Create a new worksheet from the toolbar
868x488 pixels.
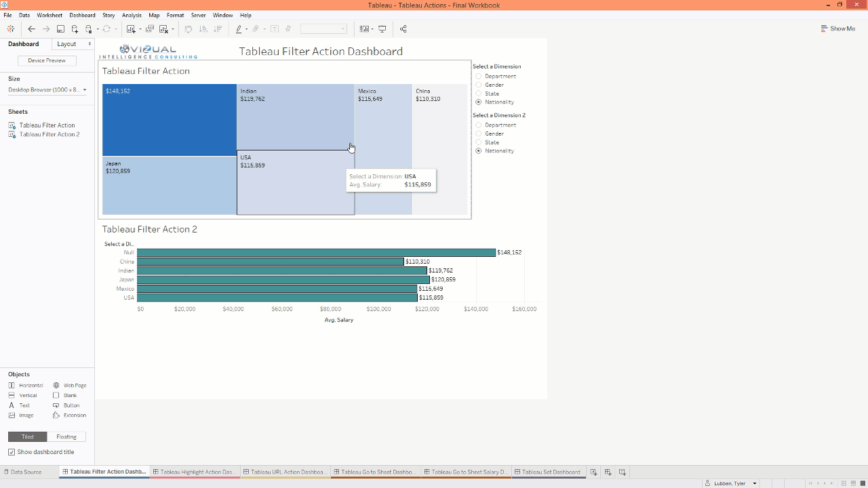(x=132, y=28)
